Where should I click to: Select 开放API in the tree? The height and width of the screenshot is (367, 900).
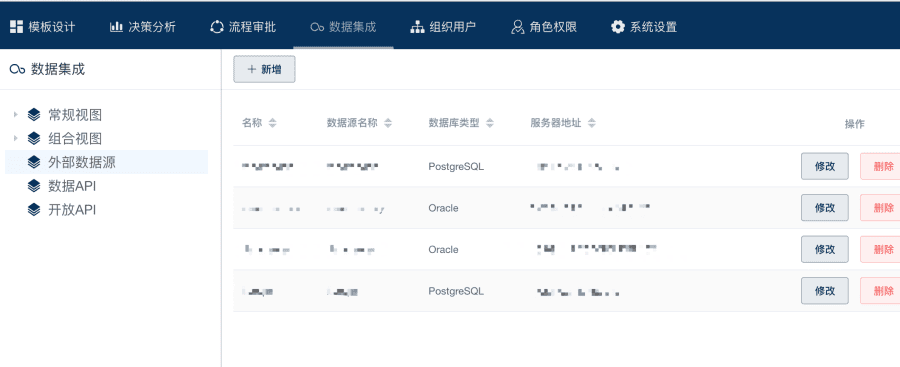point(72,210)
